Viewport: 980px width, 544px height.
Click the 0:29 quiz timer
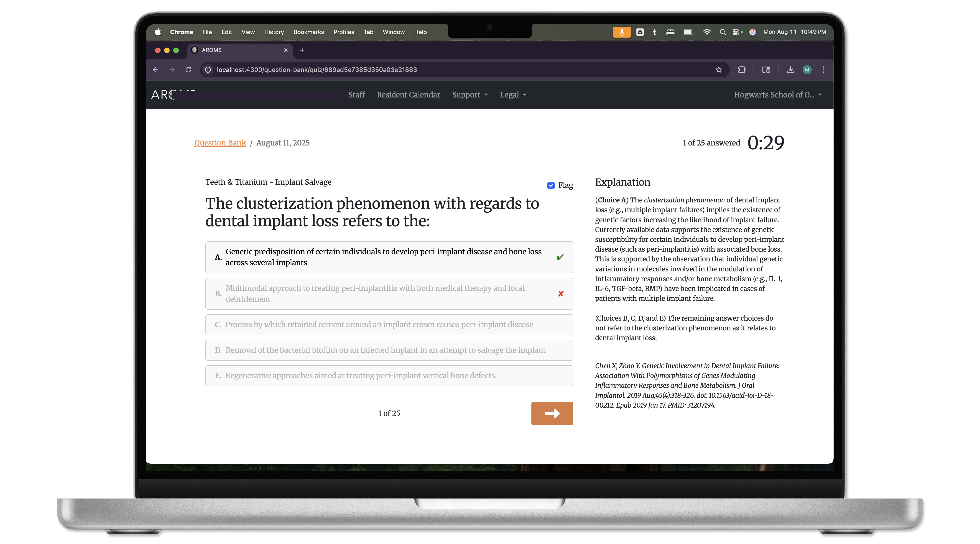tap(765, 143)
